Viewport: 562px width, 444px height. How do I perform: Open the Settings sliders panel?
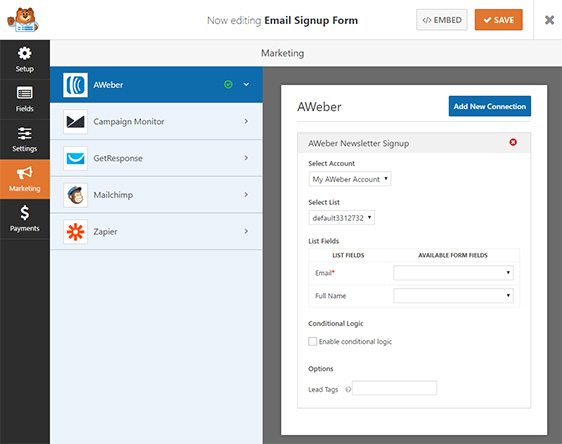click(24, 139)
